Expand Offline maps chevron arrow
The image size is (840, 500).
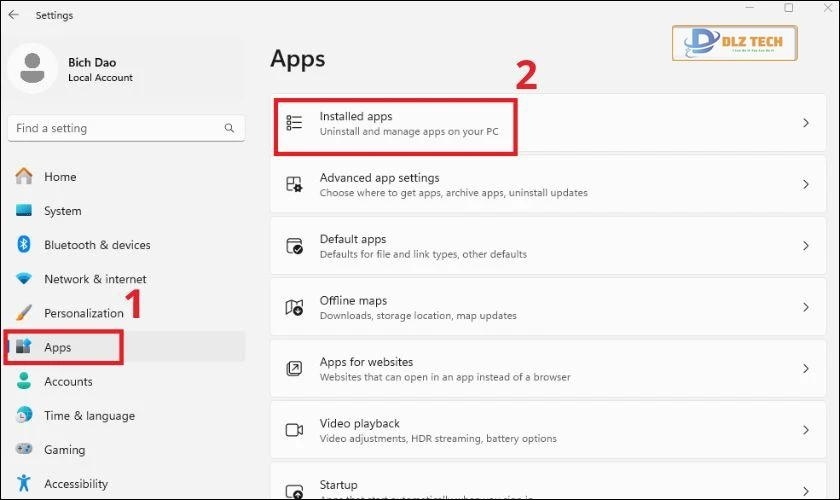[x=806, y=307]
